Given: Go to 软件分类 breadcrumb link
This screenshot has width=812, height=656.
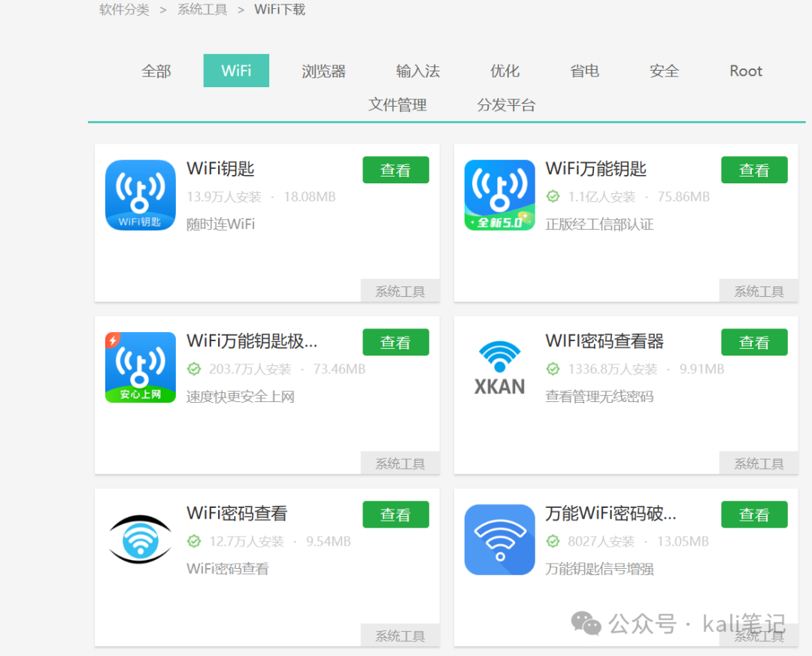Looking at the screenshot, I should (124, 10).
